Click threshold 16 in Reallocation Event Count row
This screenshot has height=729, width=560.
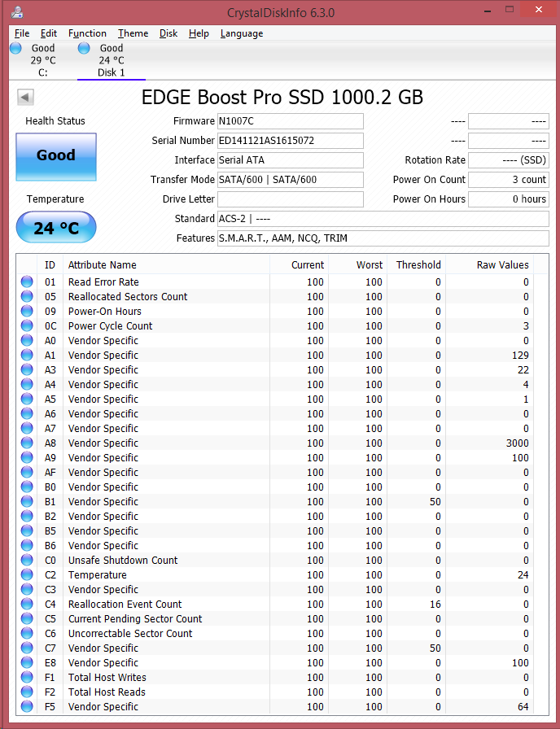(x=435, y=604)
